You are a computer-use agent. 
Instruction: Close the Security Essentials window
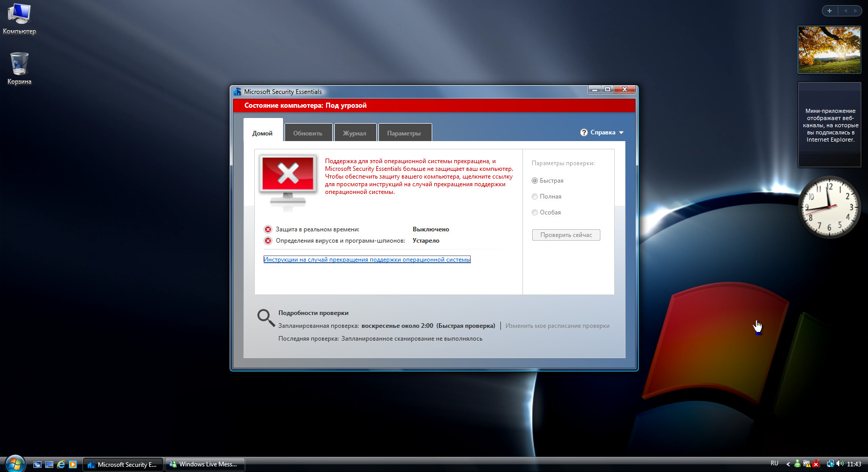[625, 90]
